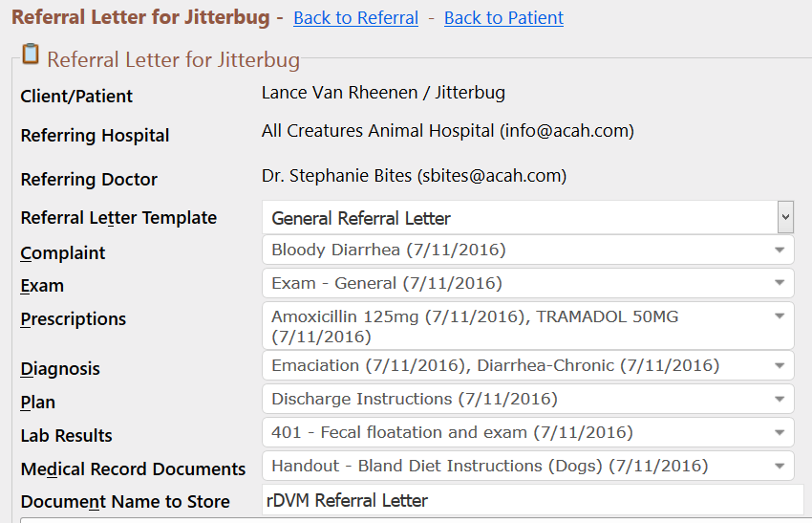Click the clipboard icon beside Referral Letter heading
The height and width of the screenshot is (523, 812).
point(31,54)
